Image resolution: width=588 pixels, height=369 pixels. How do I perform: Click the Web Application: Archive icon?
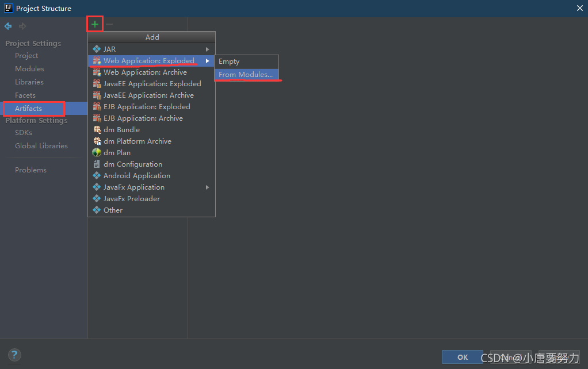point(97,72)
